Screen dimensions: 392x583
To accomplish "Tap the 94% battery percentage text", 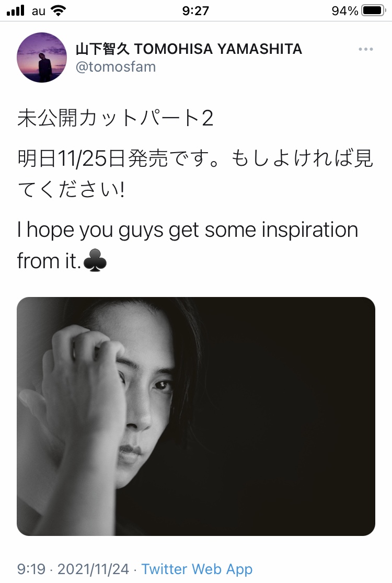I will pos(345,10).
